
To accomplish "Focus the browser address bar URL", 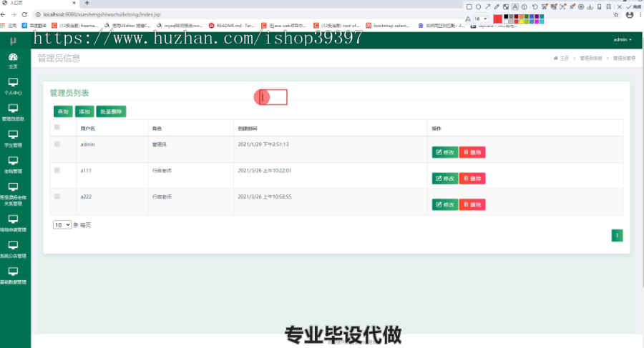I will (102, 14).
